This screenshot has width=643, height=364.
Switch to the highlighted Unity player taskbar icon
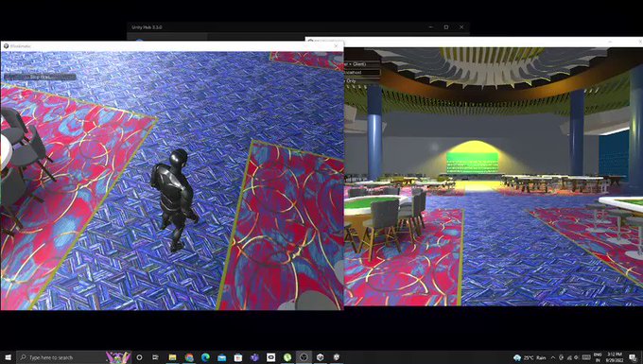(304, 357)
